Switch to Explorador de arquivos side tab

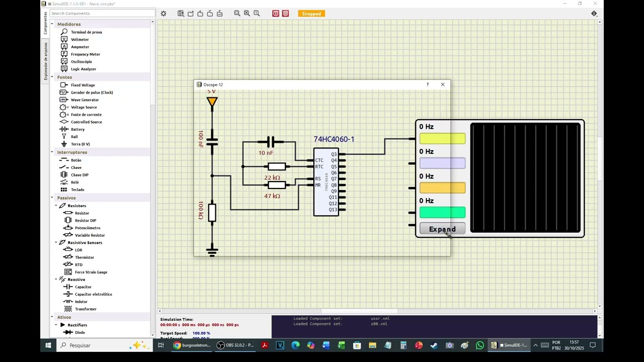click(45, 61)
